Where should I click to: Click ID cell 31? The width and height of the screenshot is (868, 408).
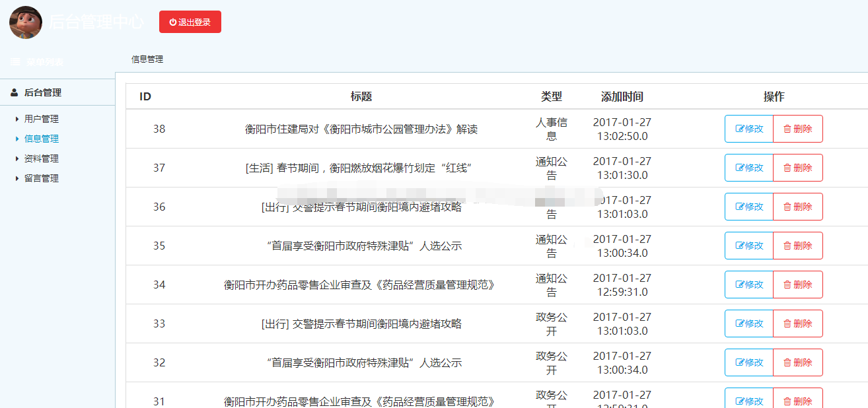(x=159, y=401)
